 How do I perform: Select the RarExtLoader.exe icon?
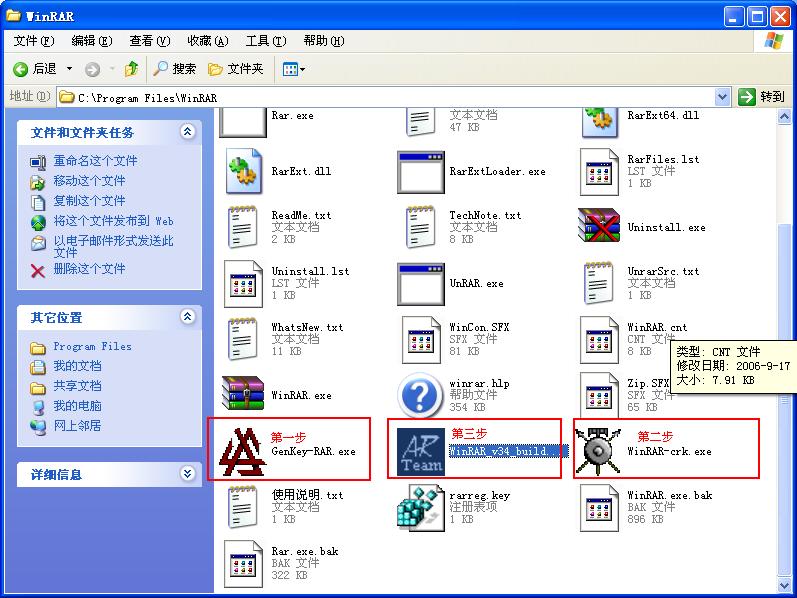(x=421, y=172)
